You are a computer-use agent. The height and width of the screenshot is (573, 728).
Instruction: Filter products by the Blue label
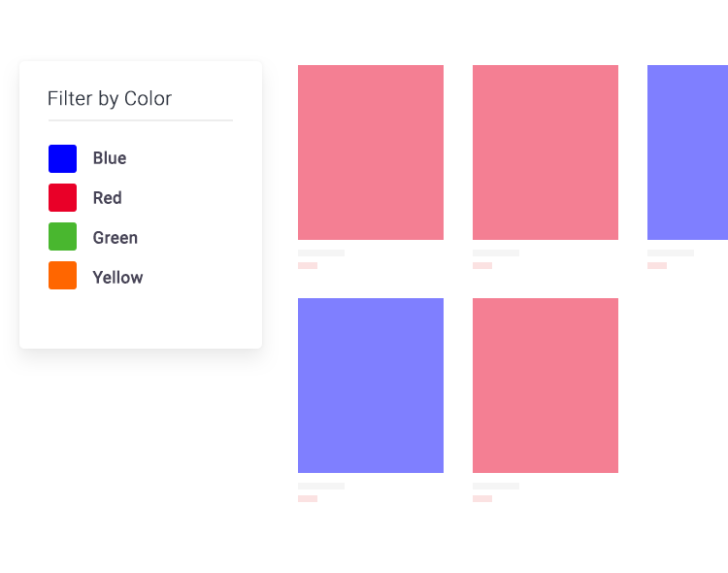point(110,158)
